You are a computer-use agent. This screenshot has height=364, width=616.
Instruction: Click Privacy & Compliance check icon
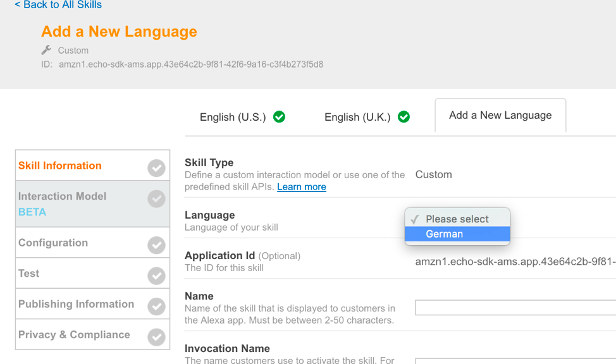(156, 337)
